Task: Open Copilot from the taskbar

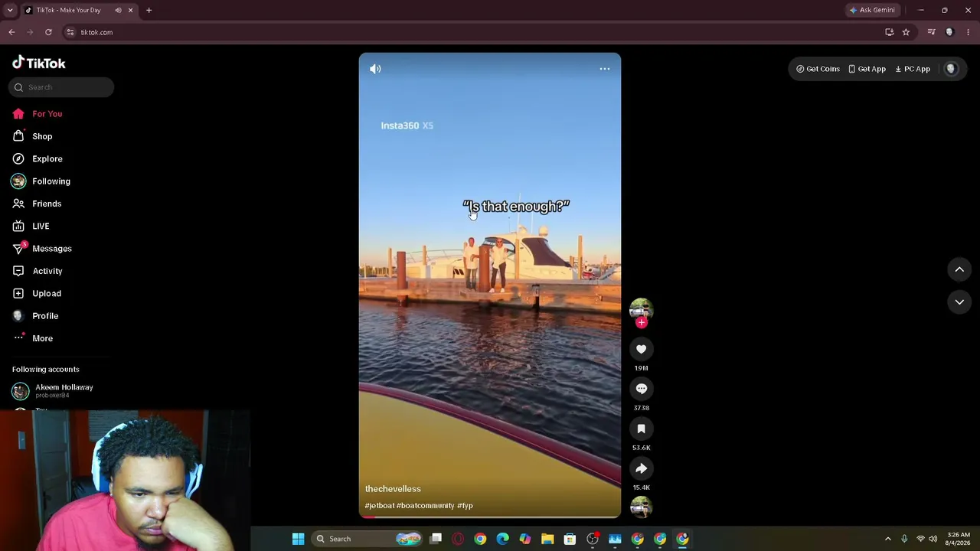Action: click(x=525, y=539)
